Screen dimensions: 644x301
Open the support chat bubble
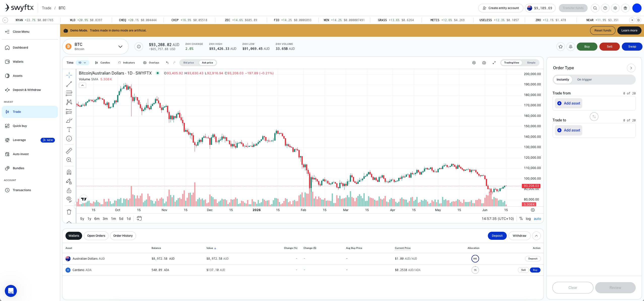pos(11,291)
